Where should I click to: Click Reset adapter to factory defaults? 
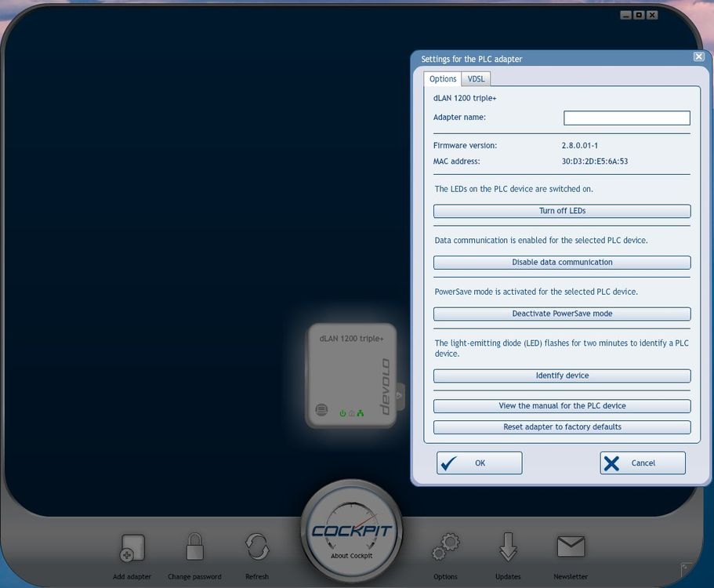coord(562,427)
